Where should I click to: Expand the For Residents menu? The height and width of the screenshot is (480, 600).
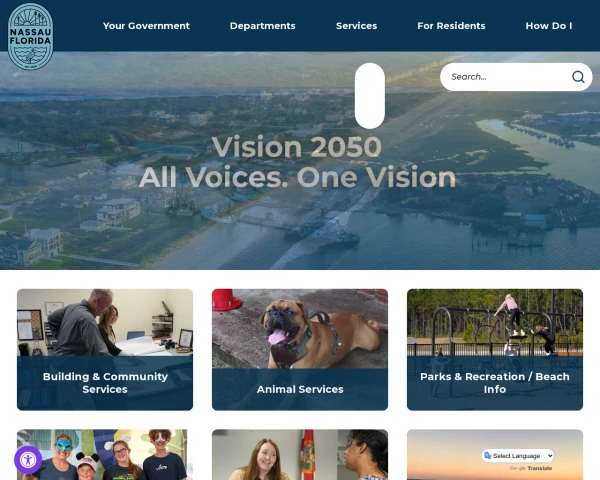[451, 26]
